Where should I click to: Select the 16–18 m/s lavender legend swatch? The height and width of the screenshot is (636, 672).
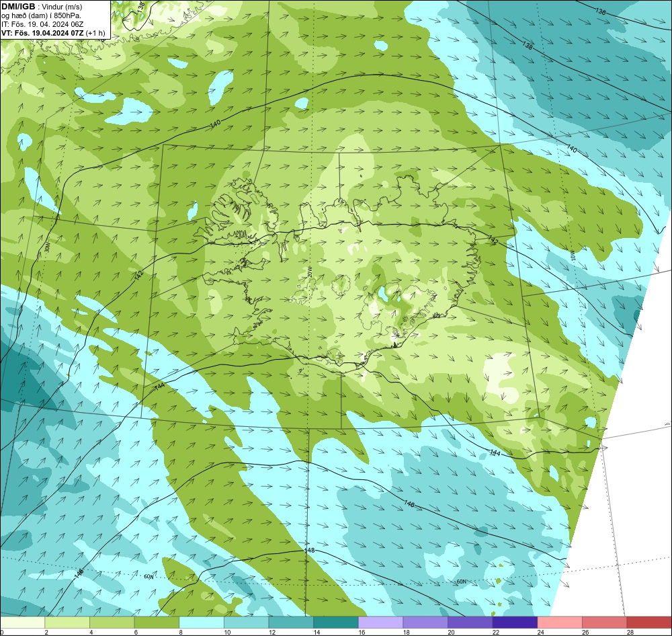(380, 622)
